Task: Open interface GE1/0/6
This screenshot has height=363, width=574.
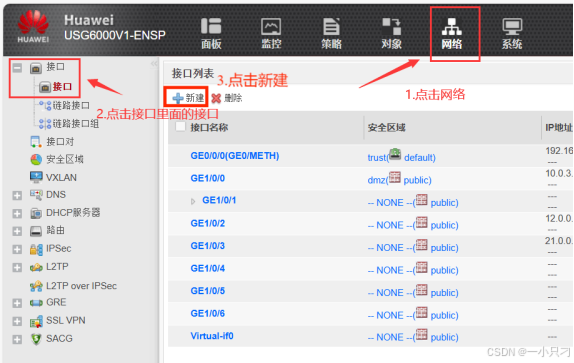Action: (x=208, y=313)
